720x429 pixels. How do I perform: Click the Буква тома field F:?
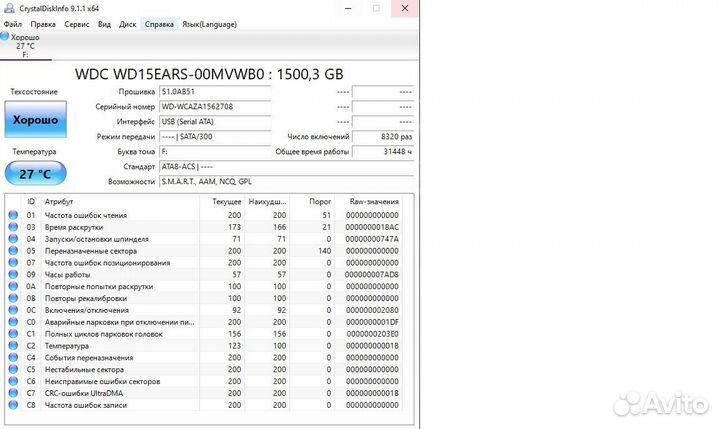pos(215,152)
